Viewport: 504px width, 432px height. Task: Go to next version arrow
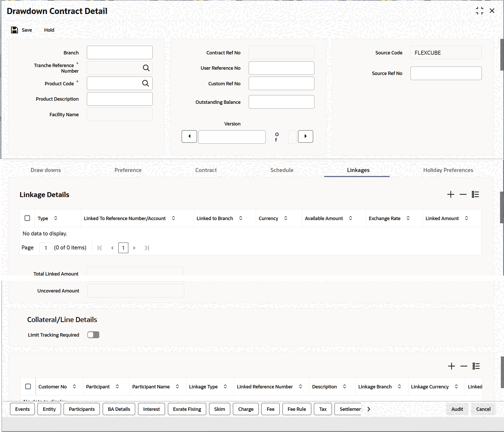pos(305,136)
